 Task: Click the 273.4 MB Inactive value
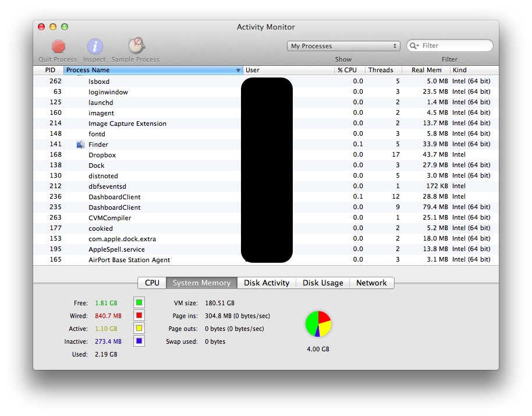pos(108,341)
